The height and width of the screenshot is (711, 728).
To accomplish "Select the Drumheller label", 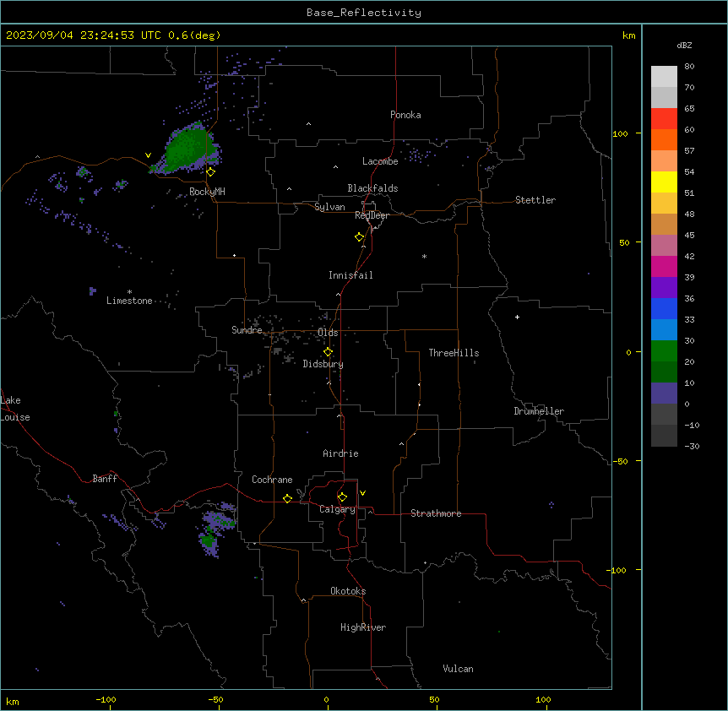I will (539, 411).
